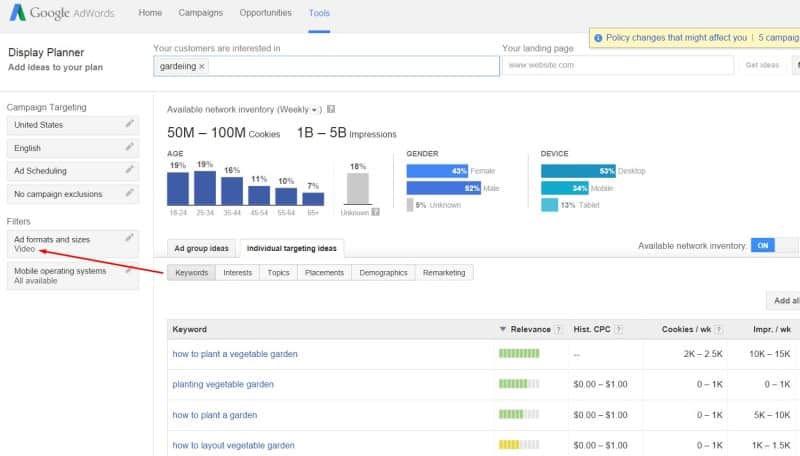Image resolution: width=800 pixels, height=456 pixels.
Task: Click the Mobile device bar
Action: (565, 188)
